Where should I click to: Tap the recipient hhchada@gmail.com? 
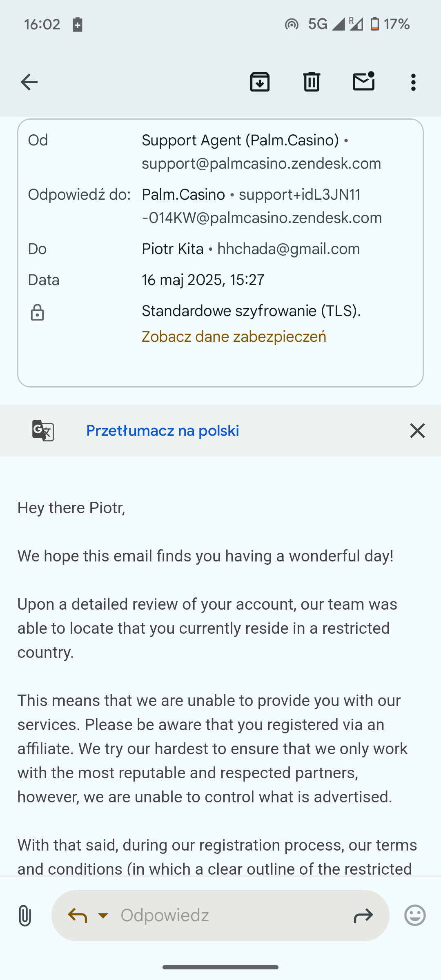tap(288, 249)
